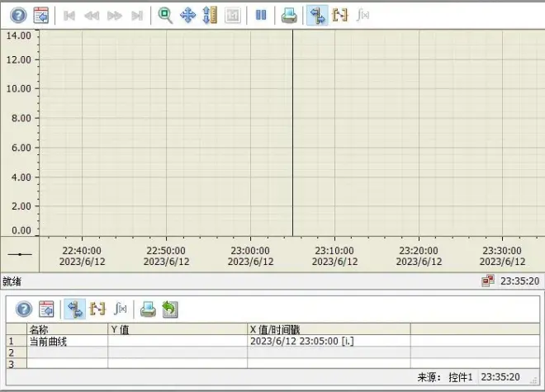This screenshot has width=545, height=392.
Task: Open the trend configuration dialog icon
Action: pos(40,16)
